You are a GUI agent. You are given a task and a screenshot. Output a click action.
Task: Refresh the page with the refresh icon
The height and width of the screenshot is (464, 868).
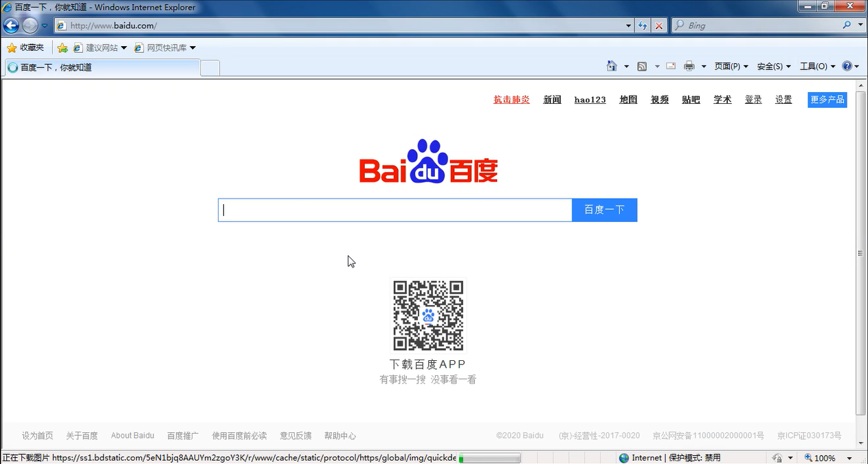642,25
